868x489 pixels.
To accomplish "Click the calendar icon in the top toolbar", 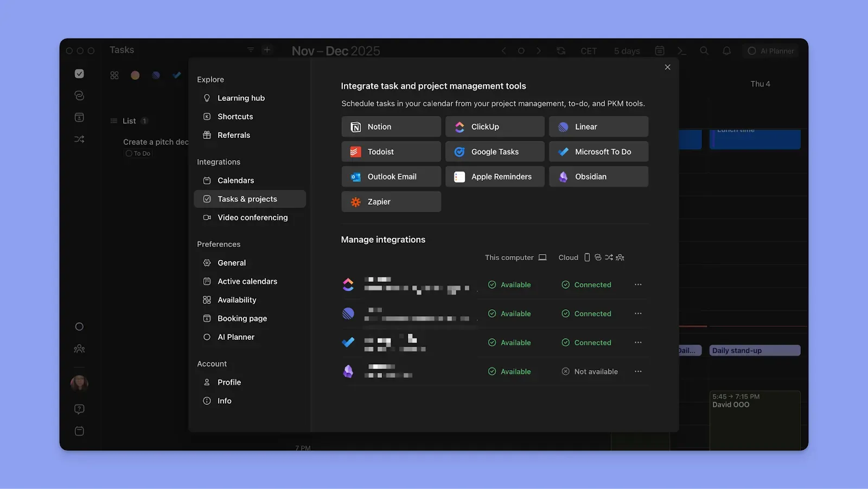I will (659, 50).
